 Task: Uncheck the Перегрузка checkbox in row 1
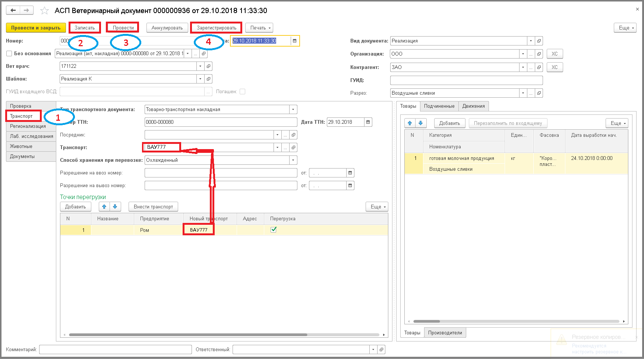pos(274,230)
